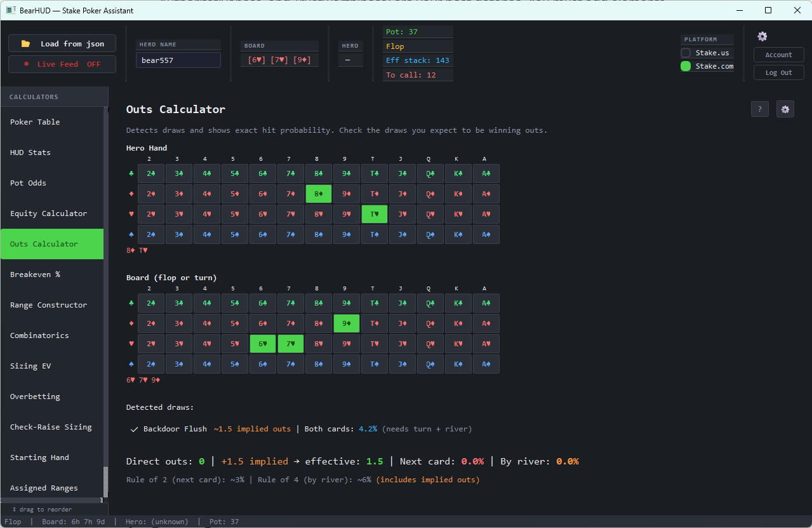
Task: Open Assigned Ranges in sidebar
Action: [x=52, y=488]
